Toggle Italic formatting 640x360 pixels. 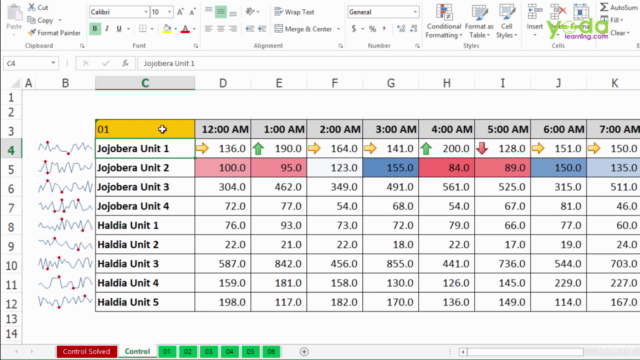[x=107, y=29]
